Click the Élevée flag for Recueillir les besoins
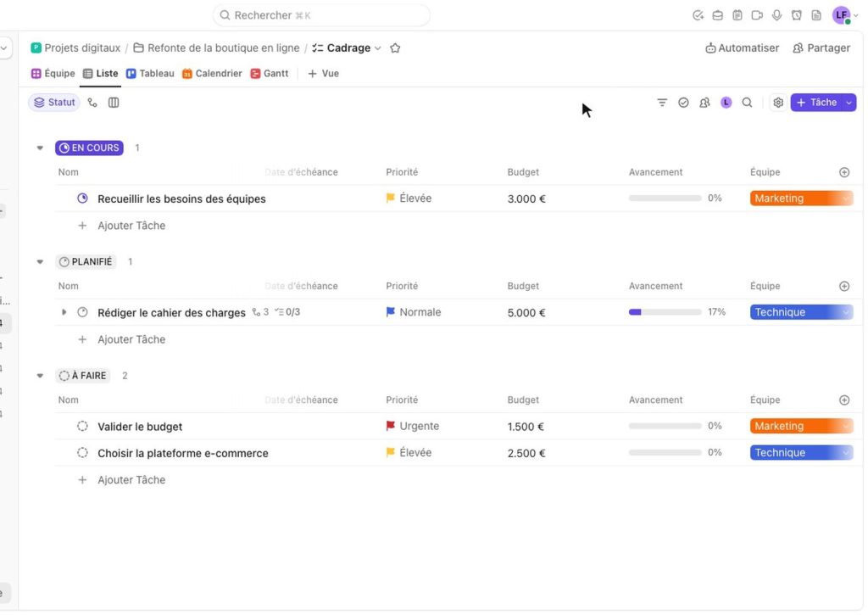Screen dimensions: 868x615 (x=391, y=198)
